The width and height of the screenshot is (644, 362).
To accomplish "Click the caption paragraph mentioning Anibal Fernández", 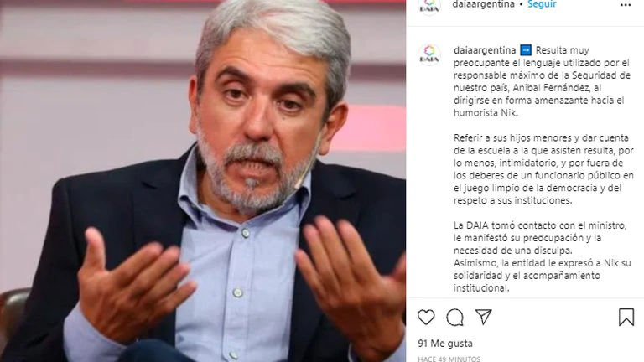I will click(x=543, y=81).
